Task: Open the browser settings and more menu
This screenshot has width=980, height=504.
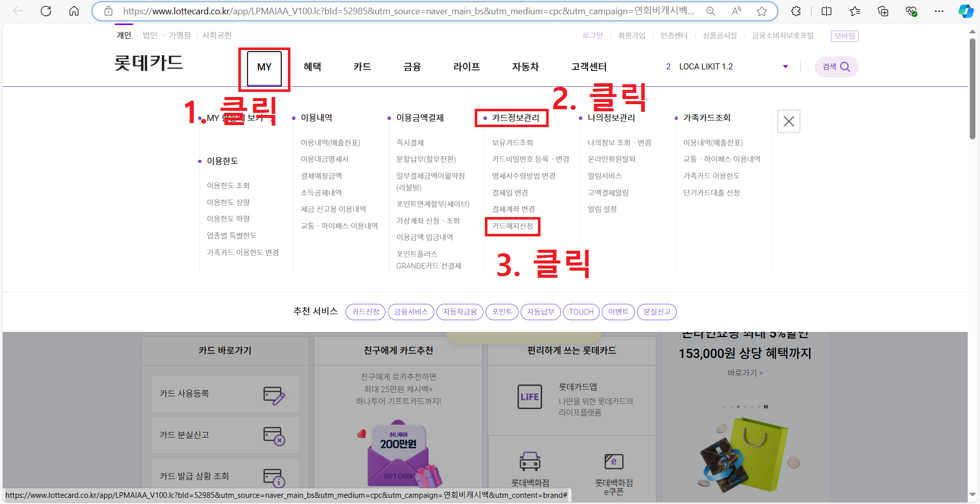Action: pos(939,11)
